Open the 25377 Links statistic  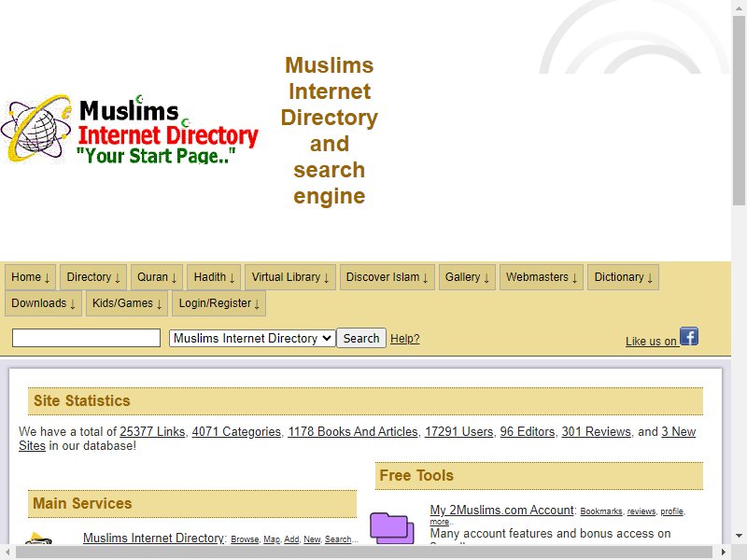[152, 431]
